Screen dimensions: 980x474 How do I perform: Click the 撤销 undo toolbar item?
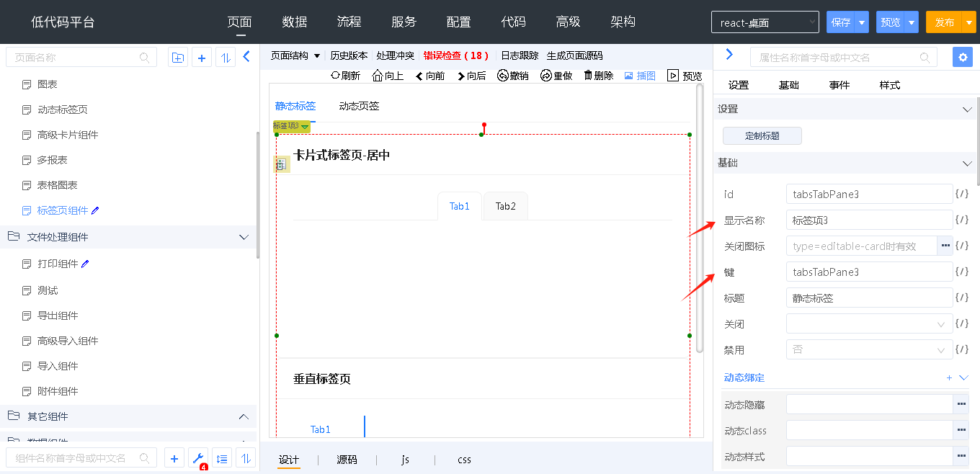point(513,76)
